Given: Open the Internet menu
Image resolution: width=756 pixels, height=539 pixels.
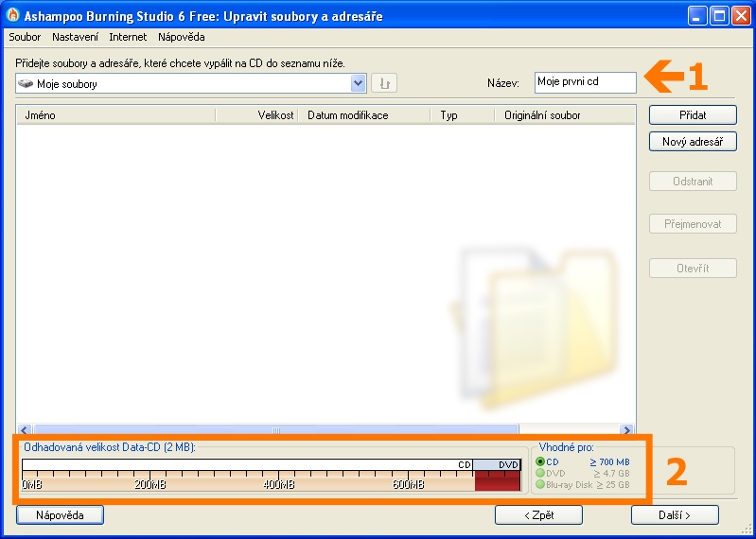Looking at the screenshot, I should tap(128, 37).
